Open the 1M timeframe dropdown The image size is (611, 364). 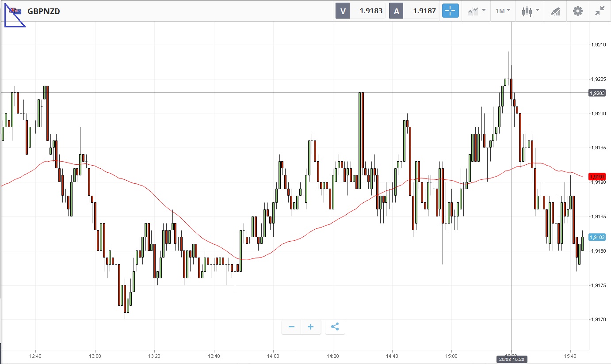pyautogui.click(x=503, y=11)
